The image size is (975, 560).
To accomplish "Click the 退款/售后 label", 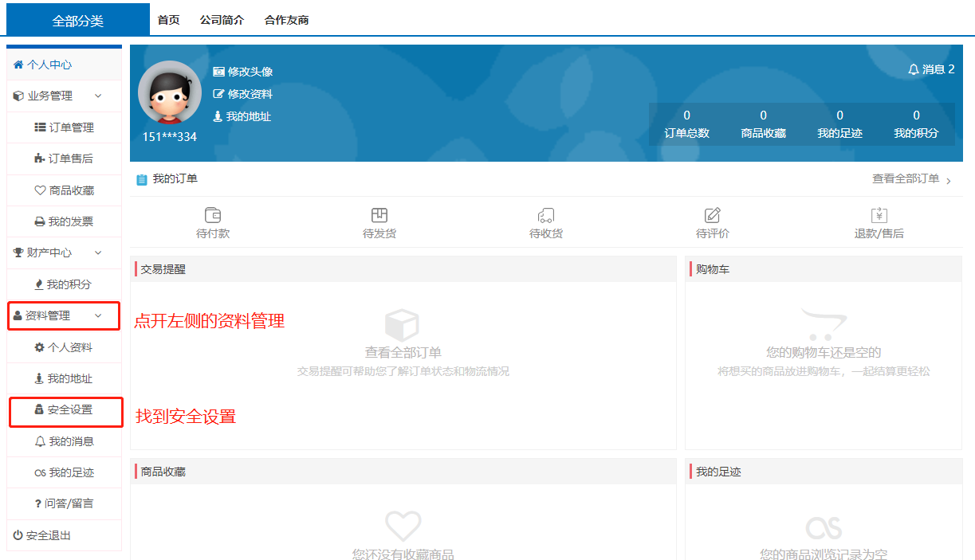I will tap(879, 233).
